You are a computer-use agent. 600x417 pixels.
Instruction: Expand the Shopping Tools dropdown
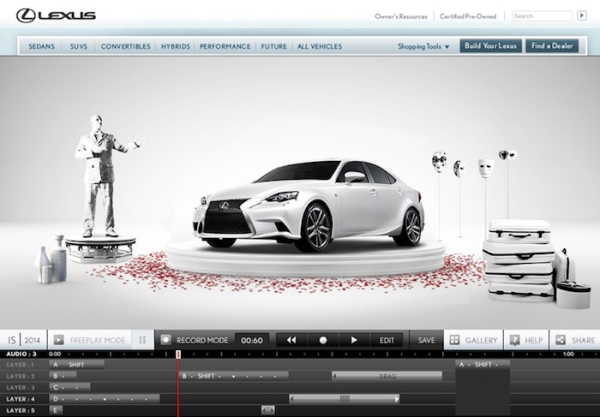[424, 46]
